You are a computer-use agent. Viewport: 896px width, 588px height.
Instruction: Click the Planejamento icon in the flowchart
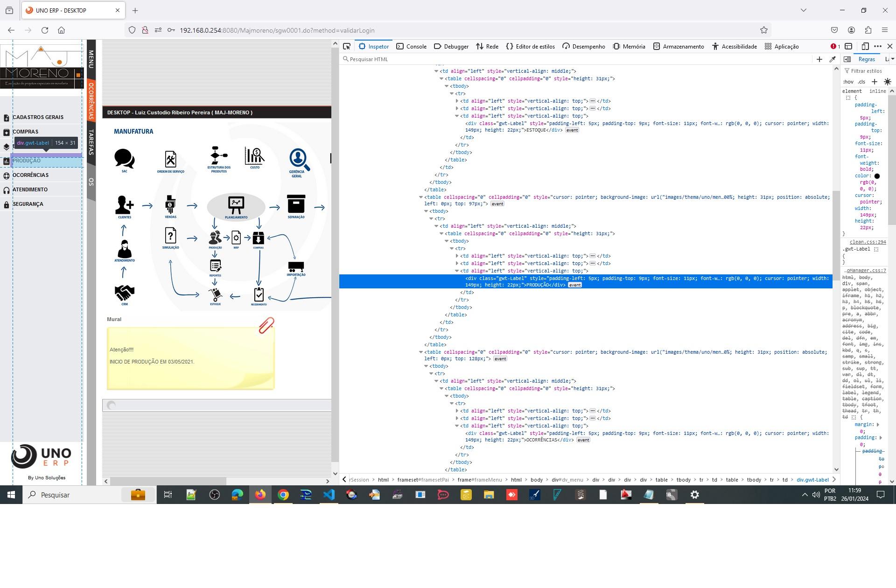click(x=236, y=206)
